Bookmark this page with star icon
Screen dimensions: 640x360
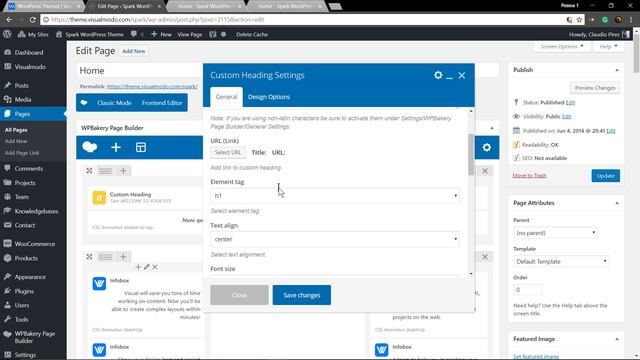pos(579,19)
